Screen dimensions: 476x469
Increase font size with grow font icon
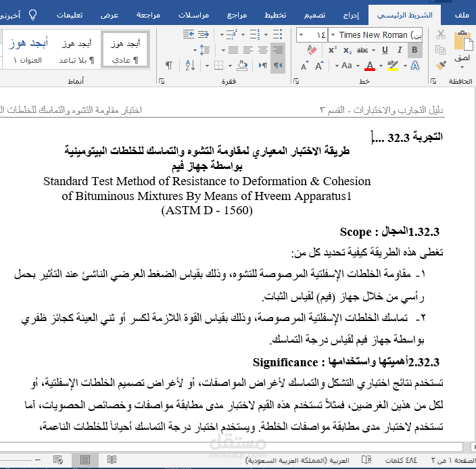point(319,66)
